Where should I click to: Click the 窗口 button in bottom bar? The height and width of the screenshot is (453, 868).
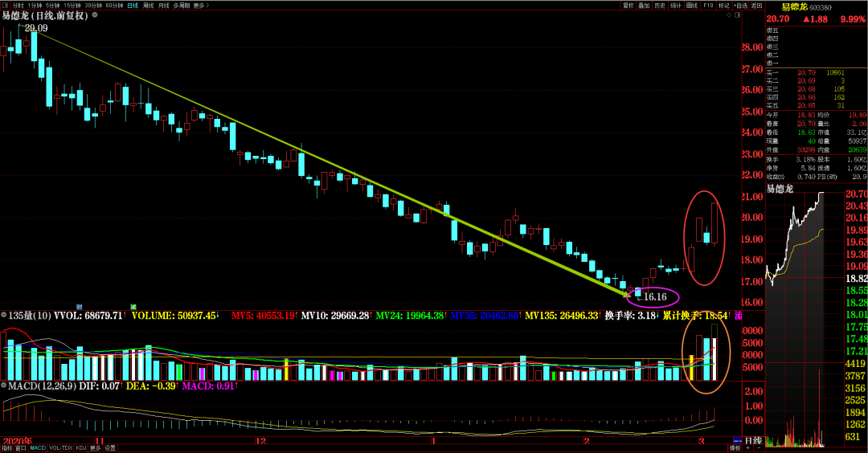(20, 448)
